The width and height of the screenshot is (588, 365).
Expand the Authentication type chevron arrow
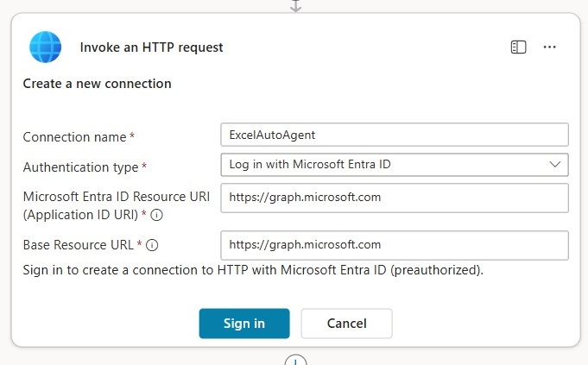[x=554, y=164]
